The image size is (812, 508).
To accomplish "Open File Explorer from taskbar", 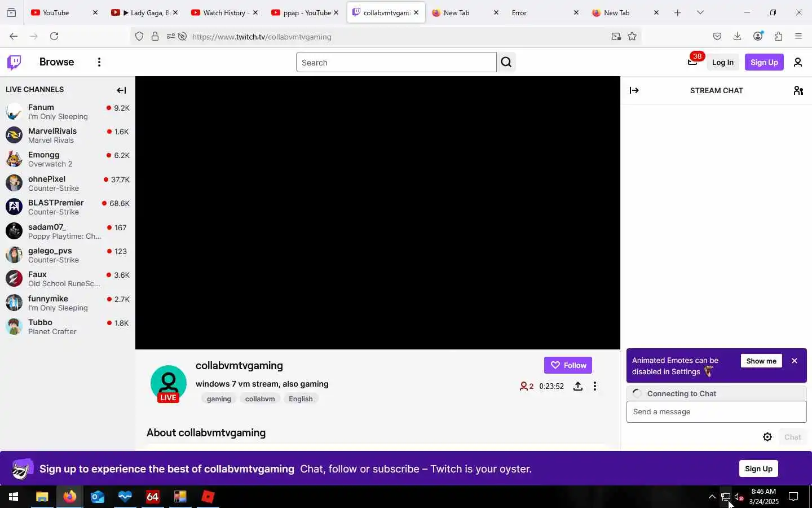I will 42,497.
